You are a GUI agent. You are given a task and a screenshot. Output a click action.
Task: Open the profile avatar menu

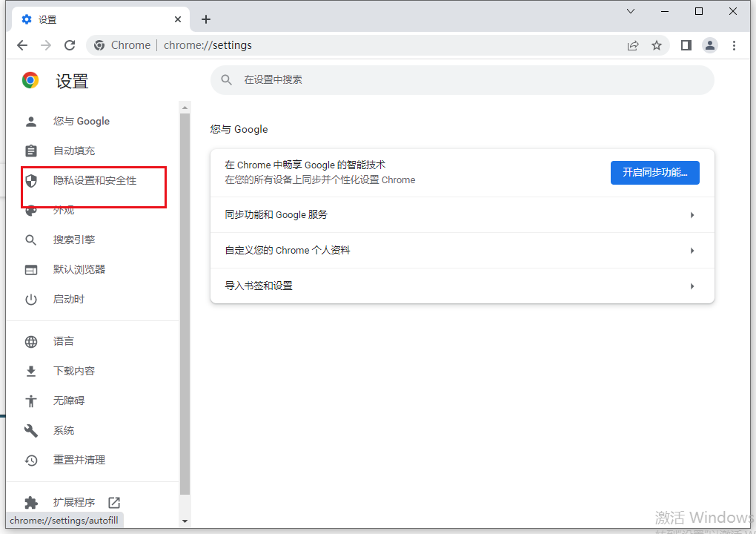click(710, 45)
